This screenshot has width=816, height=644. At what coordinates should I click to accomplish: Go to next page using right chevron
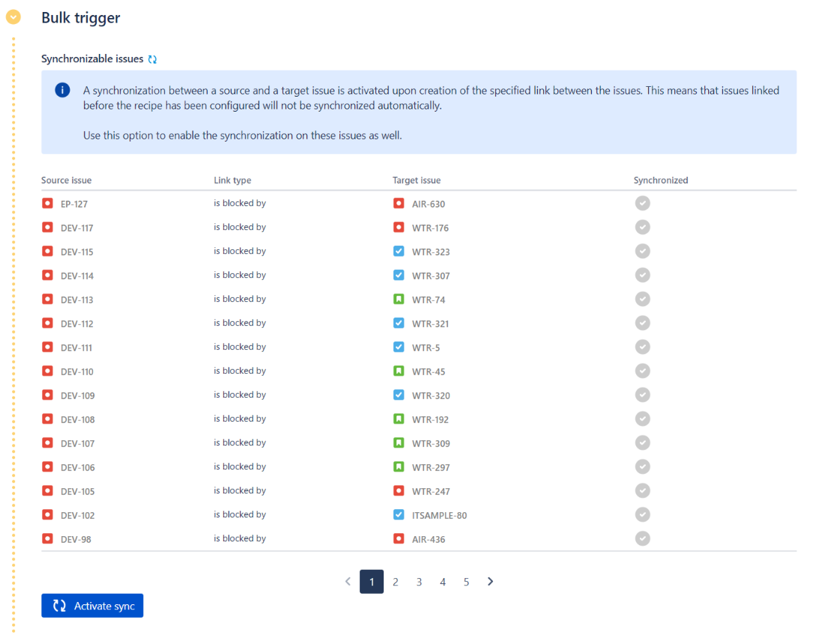point(491,582)
